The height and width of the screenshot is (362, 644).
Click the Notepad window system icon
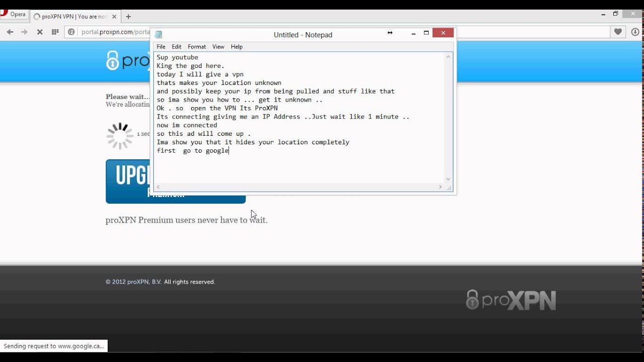pos(158,35)
